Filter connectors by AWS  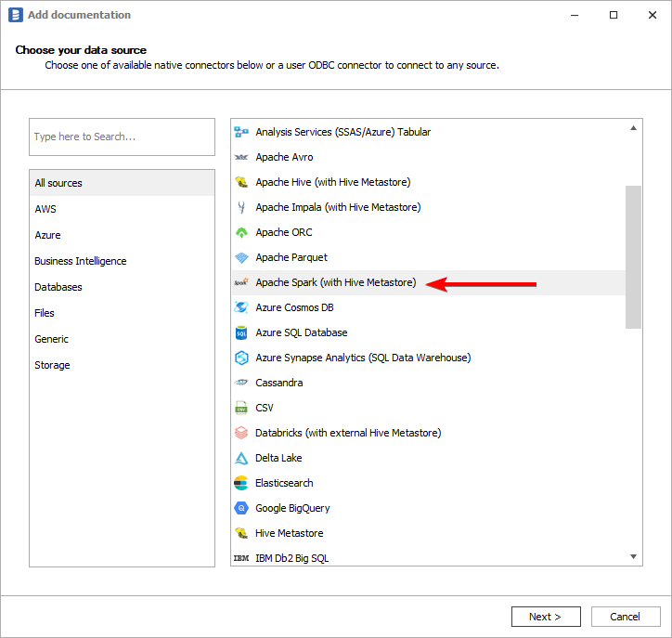[x=122, y=209]
